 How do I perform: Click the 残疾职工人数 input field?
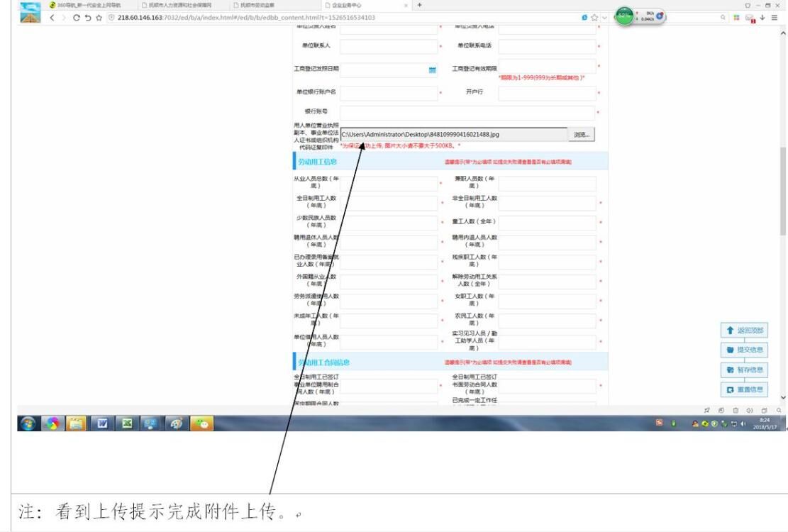pyautogui.click(x=548, y=261)
